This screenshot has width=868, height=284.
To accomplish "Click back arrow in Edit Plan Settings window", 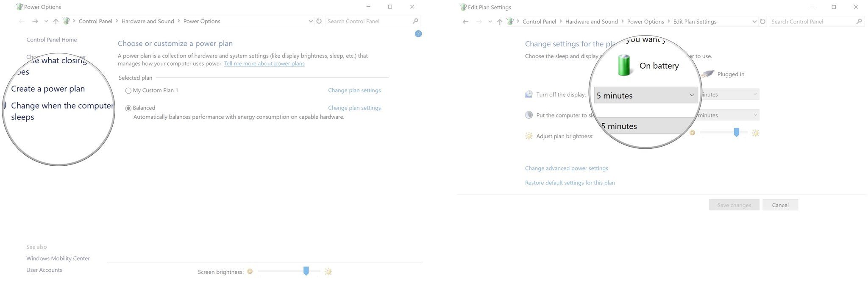I will (465, 22).
